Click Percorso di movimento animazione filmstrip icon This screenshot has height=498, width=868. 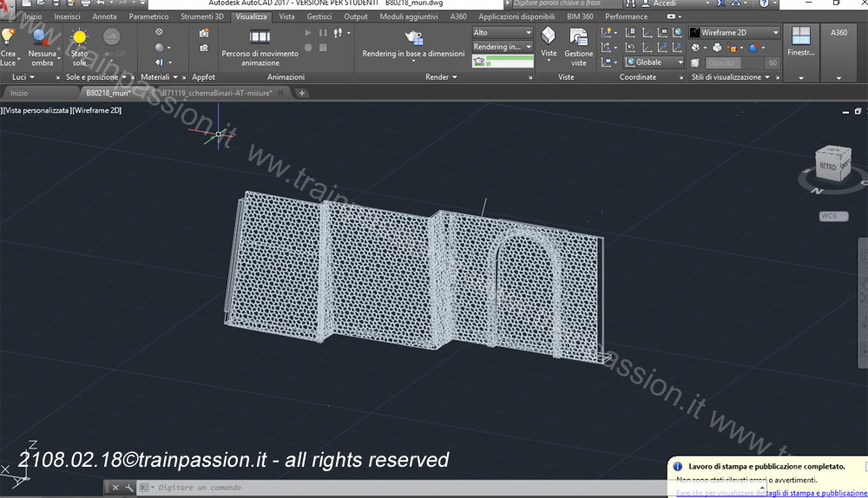coord(260,36)
